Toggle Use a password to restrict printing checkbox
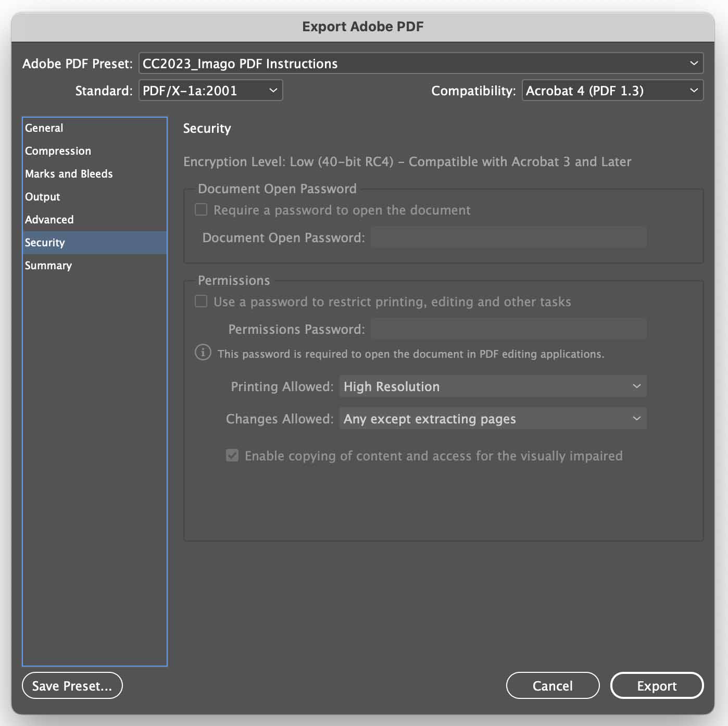728x726 pixels. tap(201, 302)
